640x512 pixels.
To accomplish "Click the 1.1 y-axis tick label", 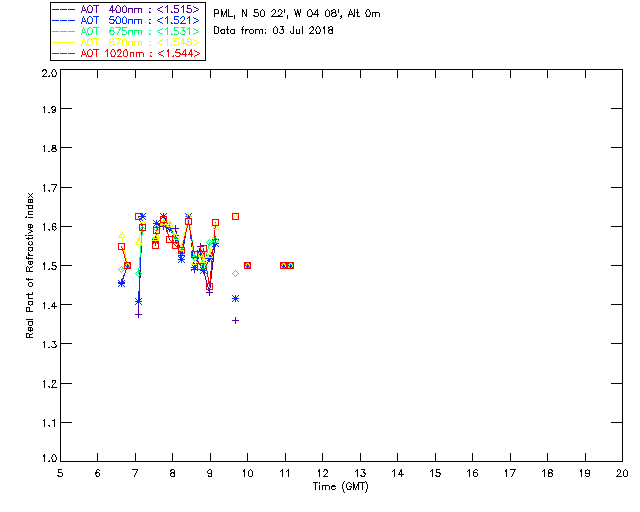I will 49,423.
